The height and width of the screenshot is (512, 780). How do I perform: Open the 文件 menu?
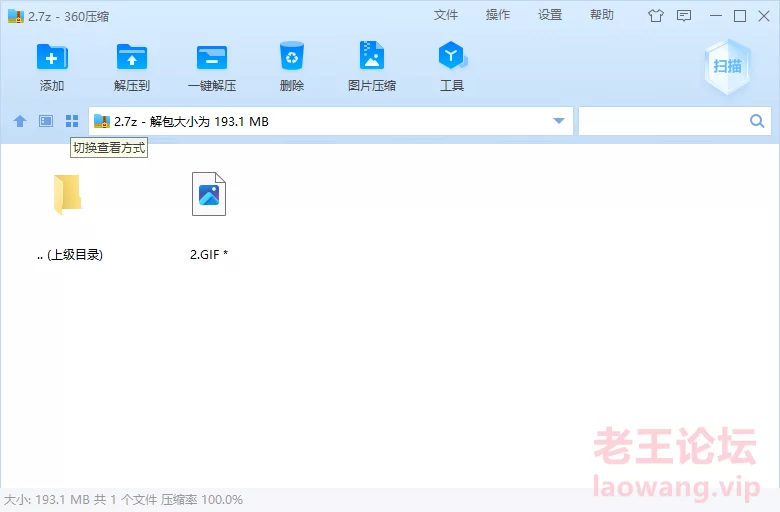click(x=446, y=15)
